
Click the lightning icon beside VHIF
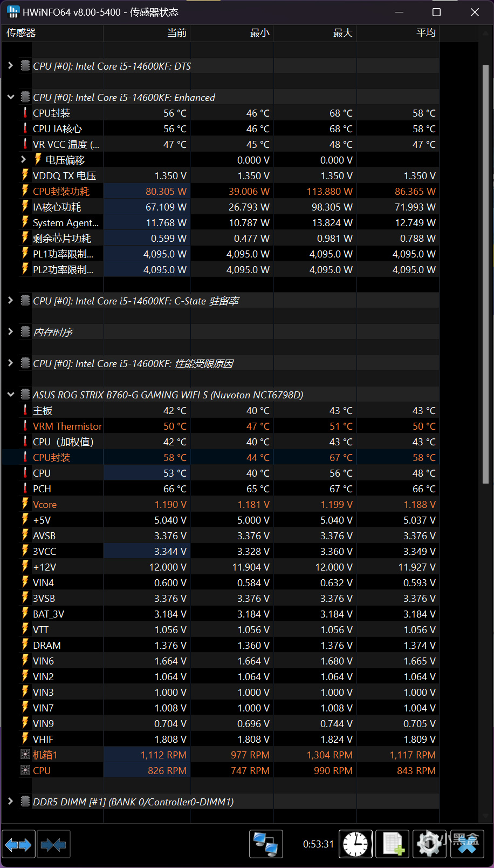pyautogui.click(x=25, y=738)
